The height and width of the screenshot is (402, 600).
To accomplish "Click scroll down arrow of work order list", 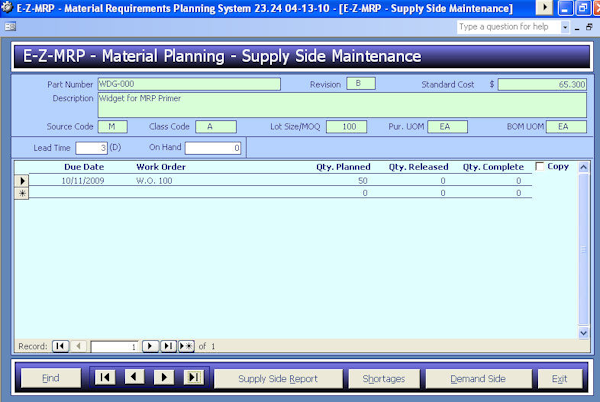I will coord(584,333).
